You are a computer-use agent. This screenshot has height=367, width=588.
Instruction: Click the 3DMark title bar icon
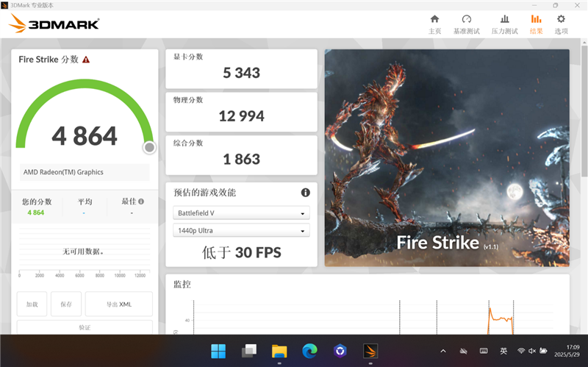(x=4, y=5)
